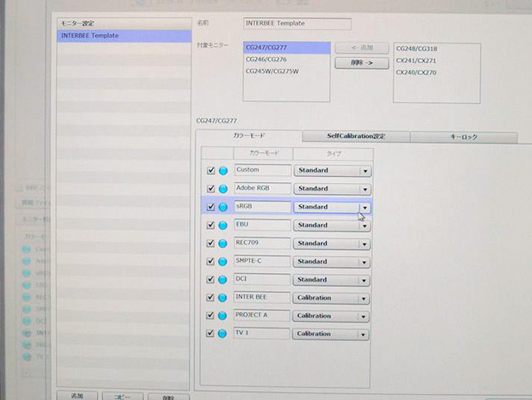The image size is (532, 400).
Task: Click the blue circle icon in REC709 row
Action: point(222,243)
